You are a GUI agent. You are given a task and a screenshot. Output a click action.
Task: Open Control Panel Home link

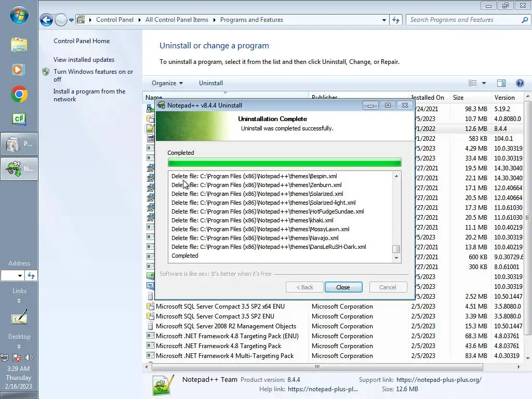pyautogui.click(x=82, y=41)
